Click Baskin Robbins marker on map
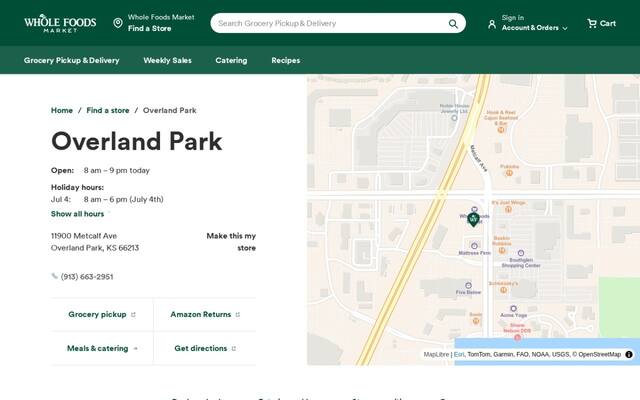This screenshot has height=400, width=640. (x=502, y=250)
